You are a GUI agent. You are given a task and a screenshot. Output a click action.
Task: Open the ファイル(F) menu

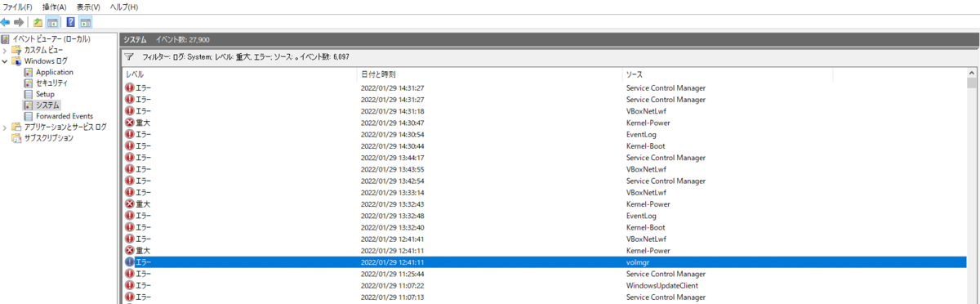coord(18,7)
